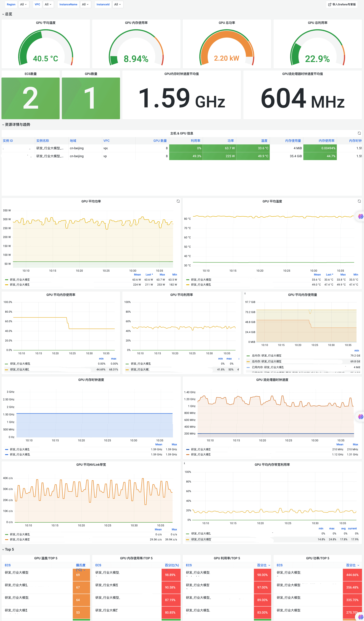
Task: Sort table by 实例名称 column header
Action: [x=43, y=141]
